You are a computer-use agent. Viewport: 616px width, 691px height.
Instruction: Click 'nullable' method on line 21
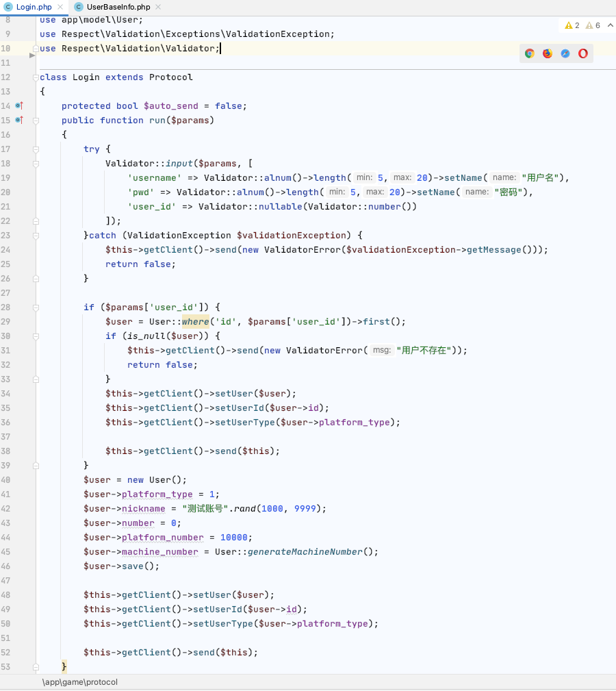(x=281, y=207)
